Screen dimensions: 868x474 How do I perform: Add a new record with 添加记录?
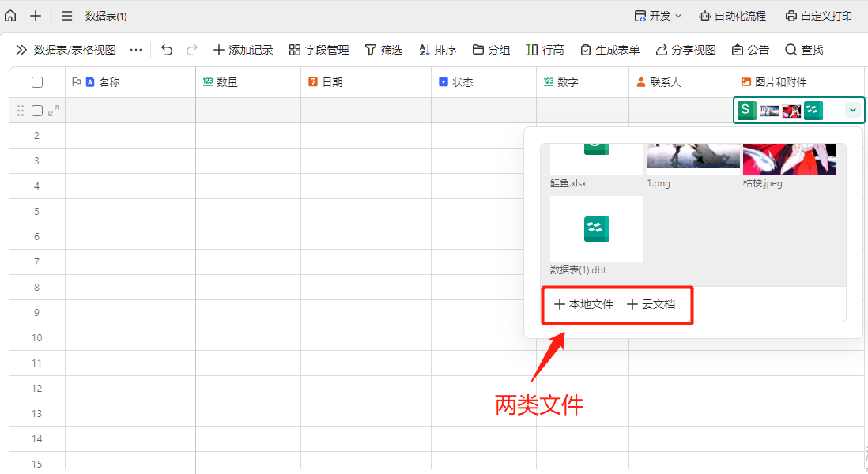pos(243,50)
